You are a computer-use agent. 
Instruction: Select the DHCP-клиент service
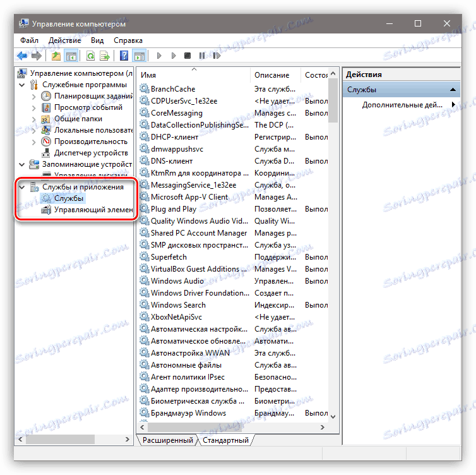click(x=233, y=137)
